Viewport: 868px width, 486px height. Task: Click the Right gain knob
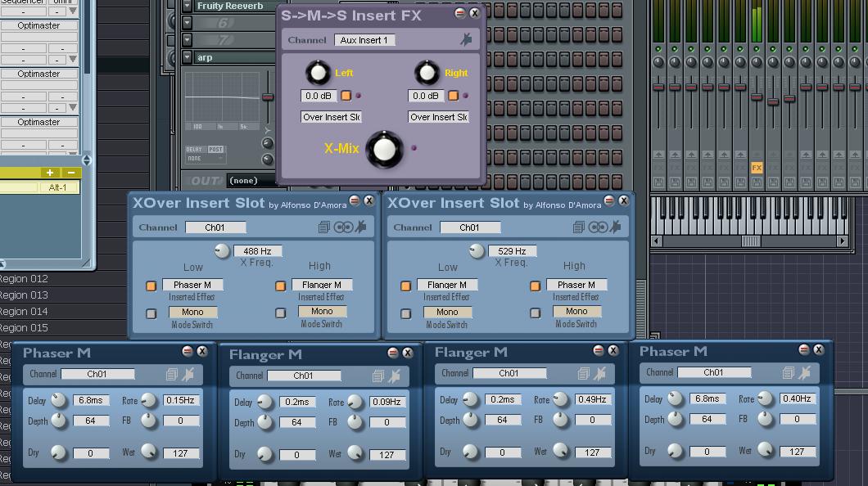tap(427, 72)
